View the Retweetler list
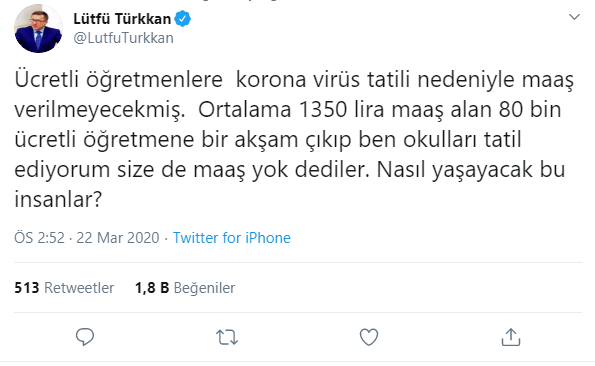Image resolution: width=595 pixels, height=366 pixels. click(x=79, y=288)
